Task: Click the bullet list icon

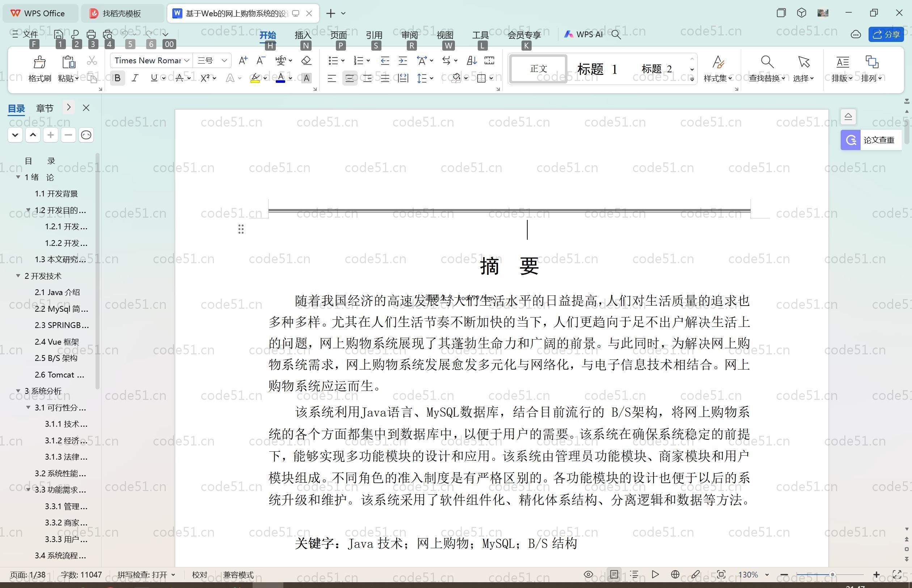Action: tap(333, 60)
